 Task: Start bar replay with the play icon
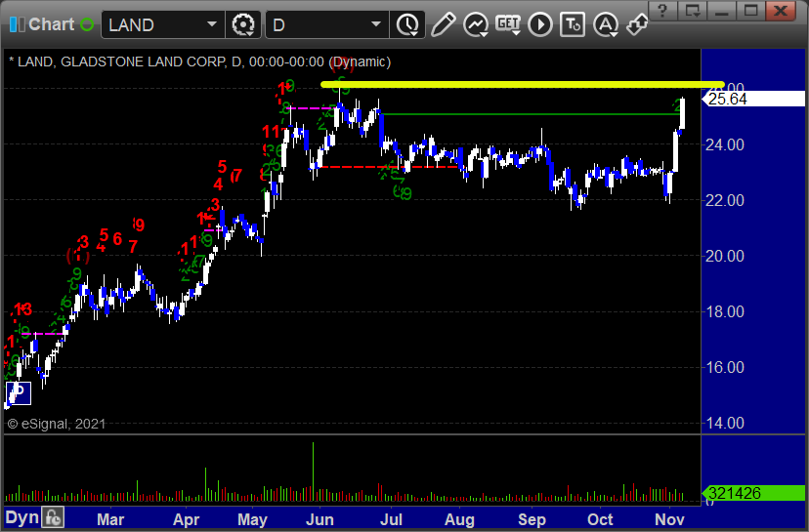540,24
